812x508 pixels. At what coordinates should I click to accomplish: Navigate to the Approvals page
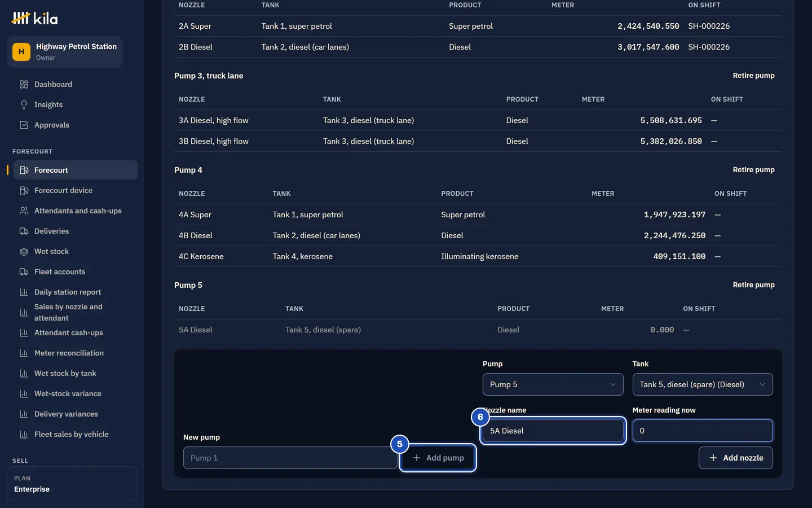pos(76,125)
